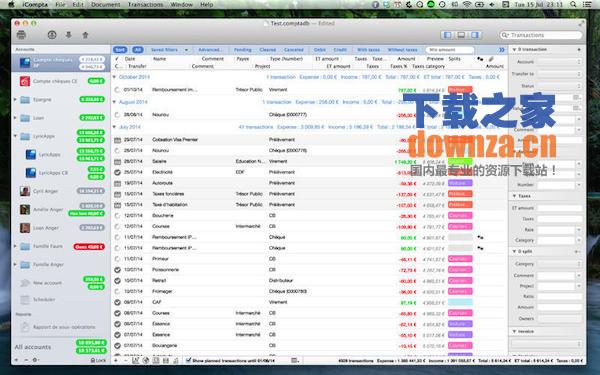
Task: Toggle the left sidebar view button
Action: (x=447, y=35)
